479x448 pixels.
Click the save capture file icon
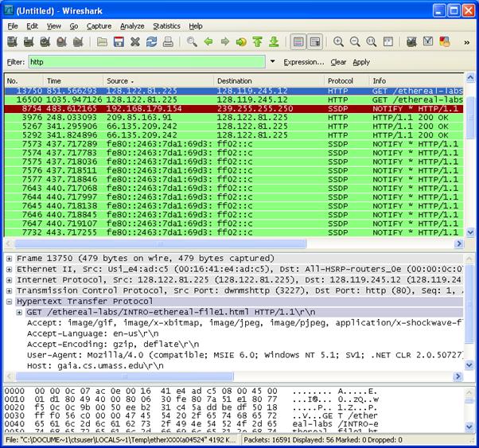[x=119, y=41]
